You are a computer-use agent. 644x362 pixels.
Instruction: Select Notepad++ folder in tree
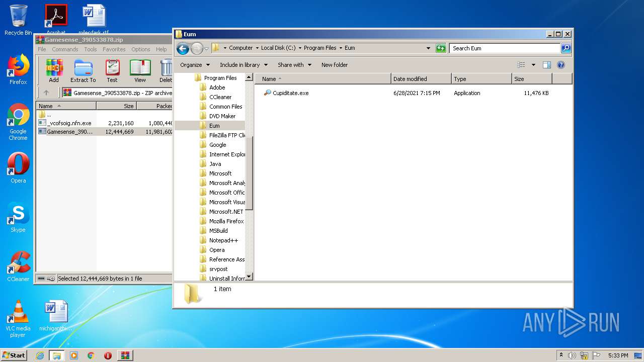point(223,240)
